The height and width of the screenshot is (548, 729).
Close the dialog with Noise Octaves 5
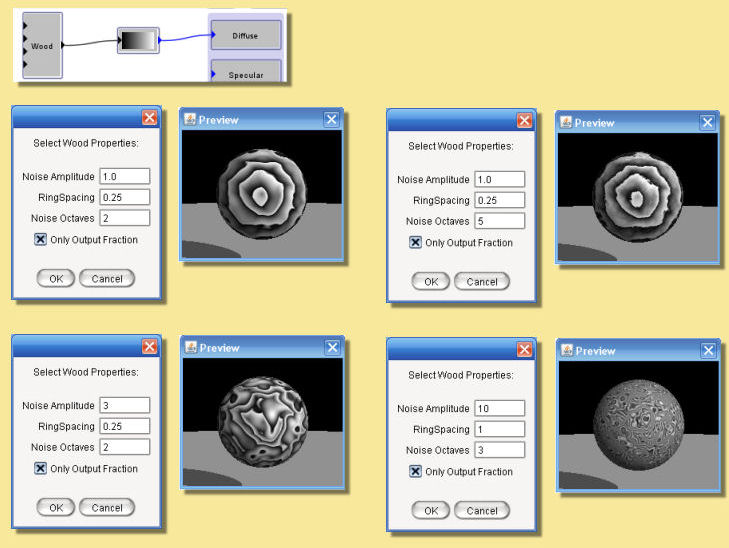pos(524,120)
